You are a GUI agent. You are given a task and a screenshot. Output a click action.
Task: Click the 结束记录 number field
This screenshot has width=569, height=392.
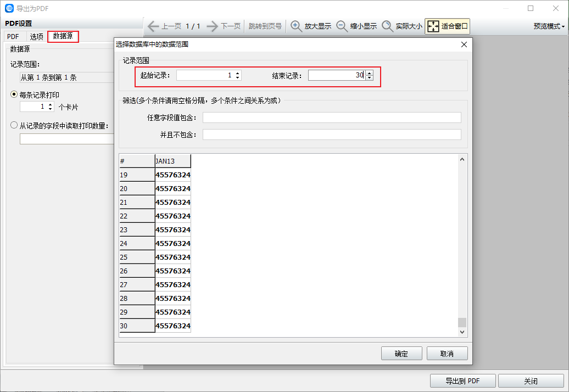[x=336, y=75]
